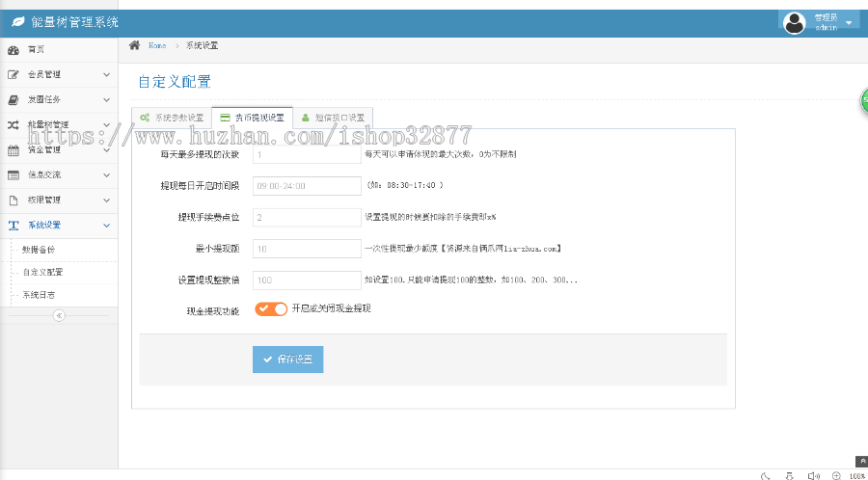
Task: Open 自定义配置 in the sidebar submenu
Action: point(42,273)
